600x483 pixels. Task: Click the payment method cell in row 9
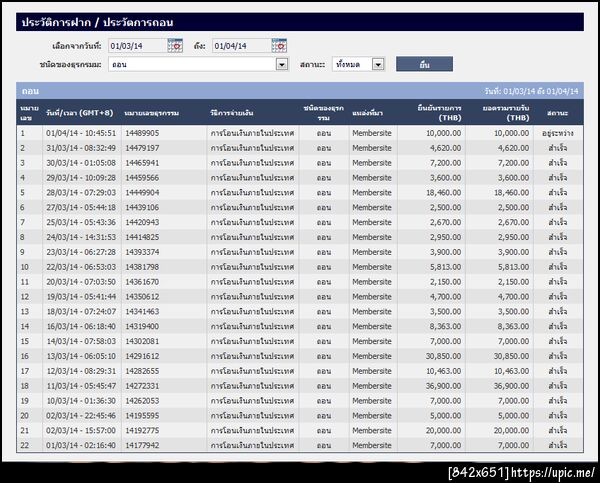pyautogui.click(x=252, y=252)
